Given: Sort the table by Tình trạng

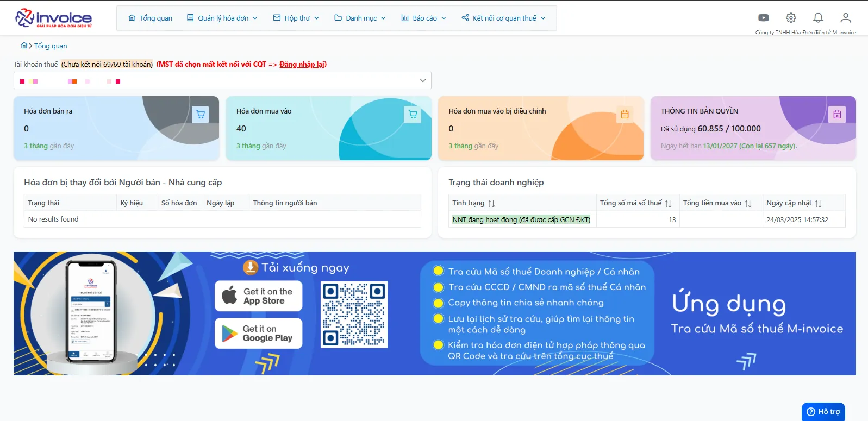Looking at the screenshot, I should click(491, 203).
